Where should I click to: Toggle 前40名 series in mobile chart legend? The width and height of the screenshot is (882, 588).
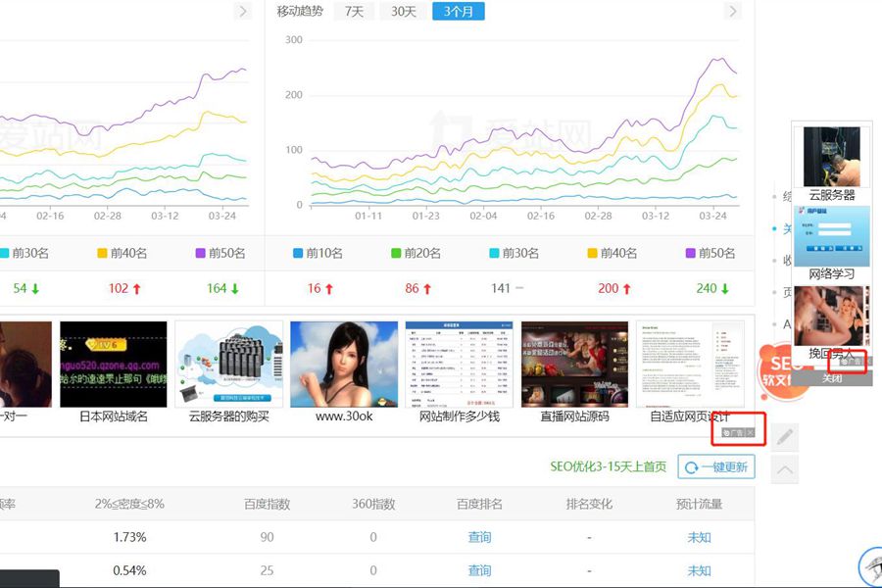(612, 253)
